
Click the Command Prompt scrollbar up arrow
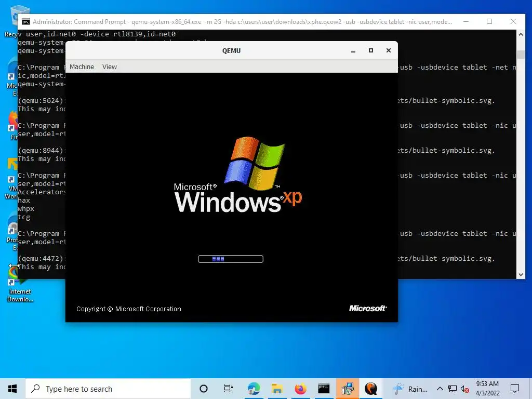(521, 34)
